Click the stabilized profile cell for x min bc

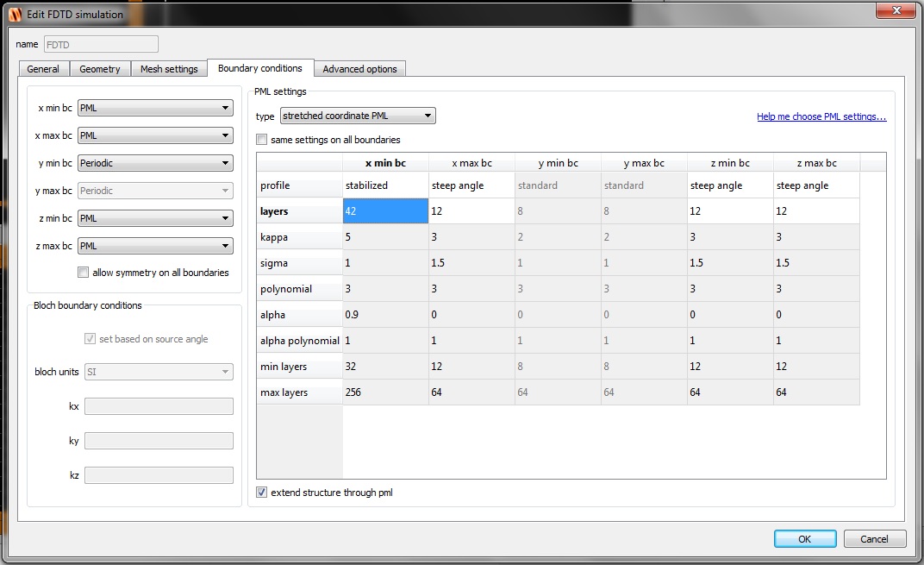[x=385, y=185]
